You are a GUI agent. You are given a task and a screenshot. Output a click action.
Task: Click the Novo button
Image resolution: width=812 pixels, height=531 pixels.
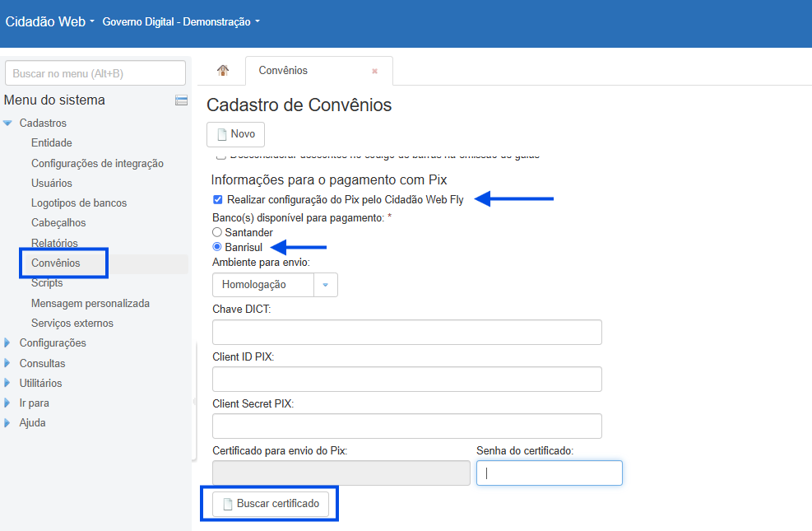click(x=235, y=134)
